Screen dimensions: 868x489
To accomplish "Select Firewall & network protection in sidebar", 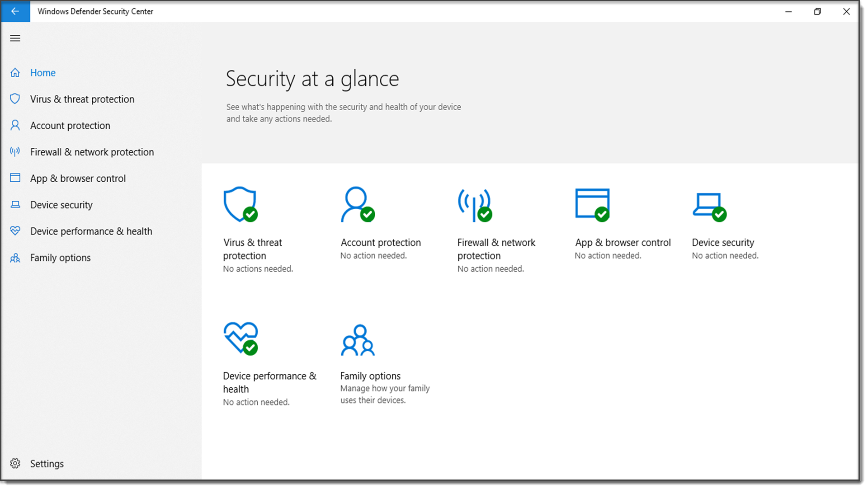I will pyautogui.click(x=92, y=152).
